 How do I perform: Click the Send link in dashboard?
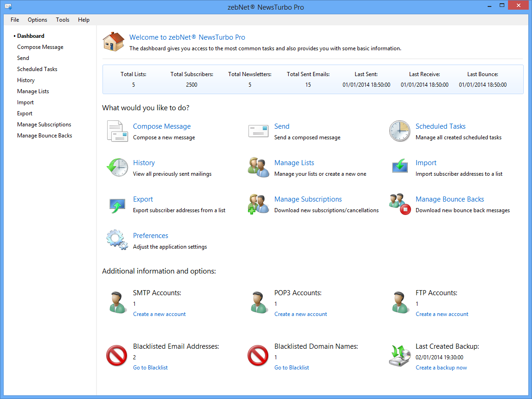point(282,126)
